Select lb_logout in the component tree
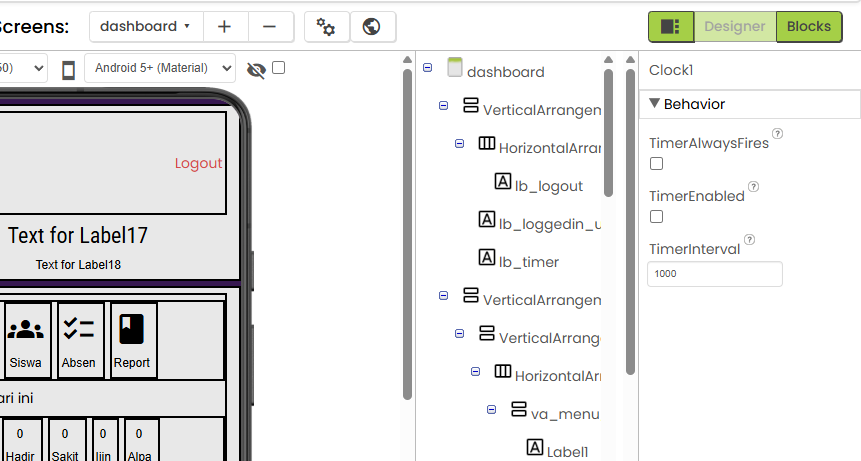861x461 pixels. tap(547, 185)
